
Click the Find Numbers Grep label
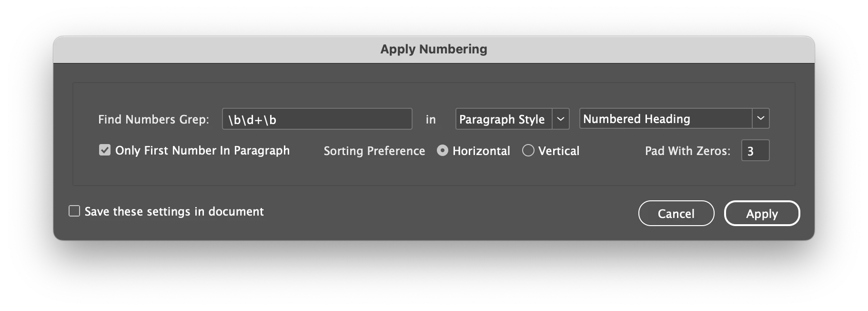pyautogui.click(x=153, y=119)
